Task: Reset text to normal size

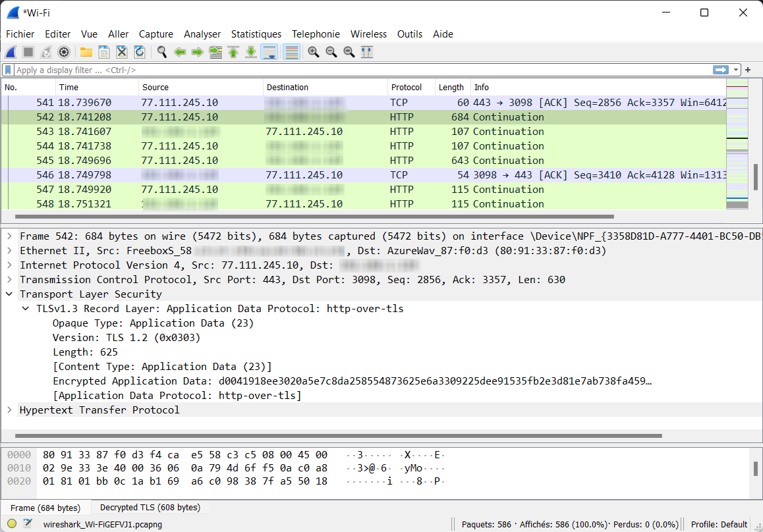Action: 349,52
